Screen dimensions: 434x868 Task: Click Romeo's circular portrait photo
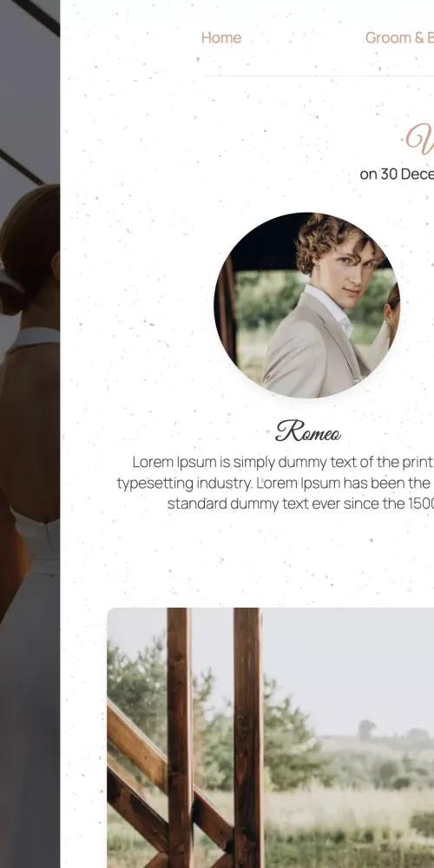(x=306, y=305)
